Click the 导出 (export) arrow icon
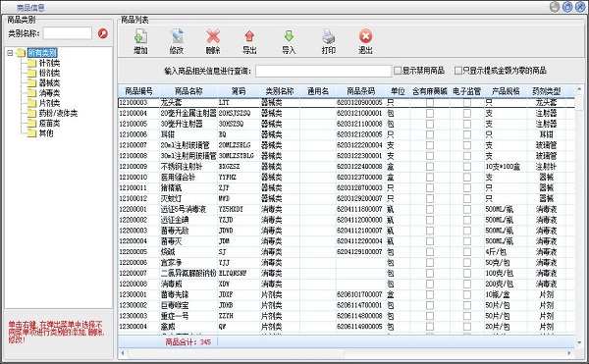 click(249, 36)
